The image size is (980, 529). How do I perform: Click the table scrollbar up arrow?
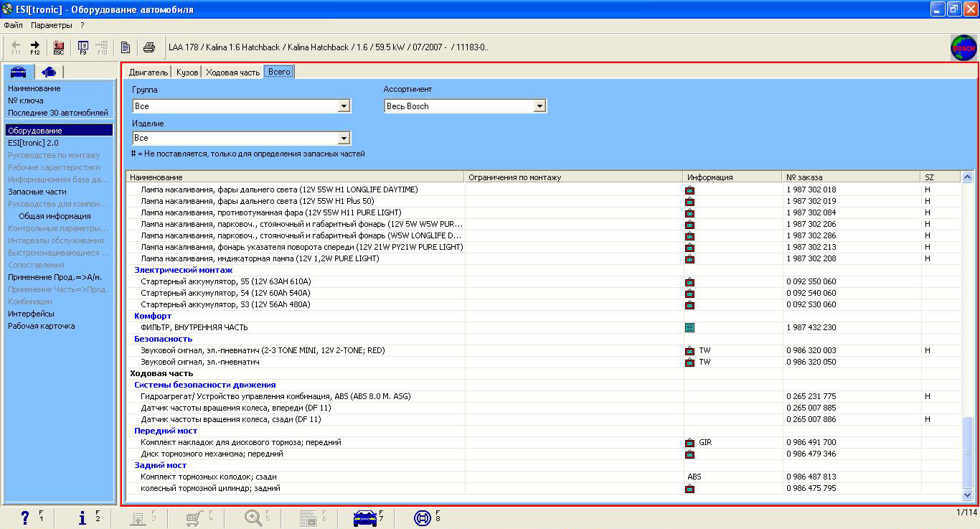(966, 177)
